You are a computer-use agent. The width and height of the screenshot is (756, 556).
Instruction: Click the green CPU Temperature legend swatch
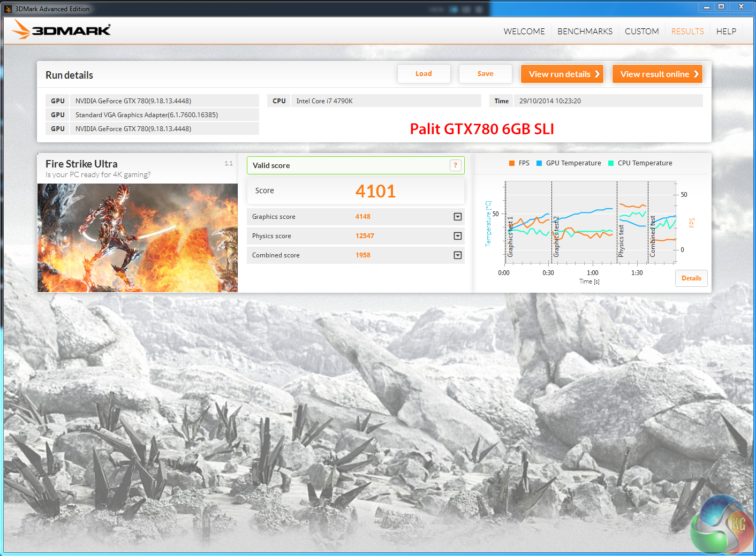click(x=611, y=163)
